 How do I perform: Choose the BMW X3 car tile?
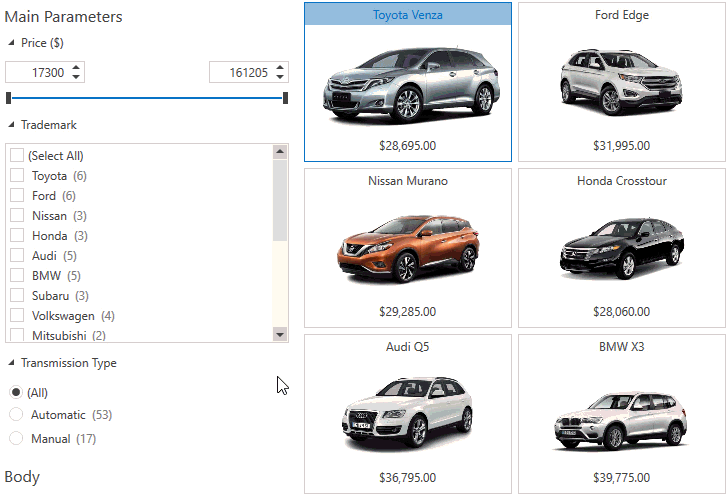click(621, 414)
